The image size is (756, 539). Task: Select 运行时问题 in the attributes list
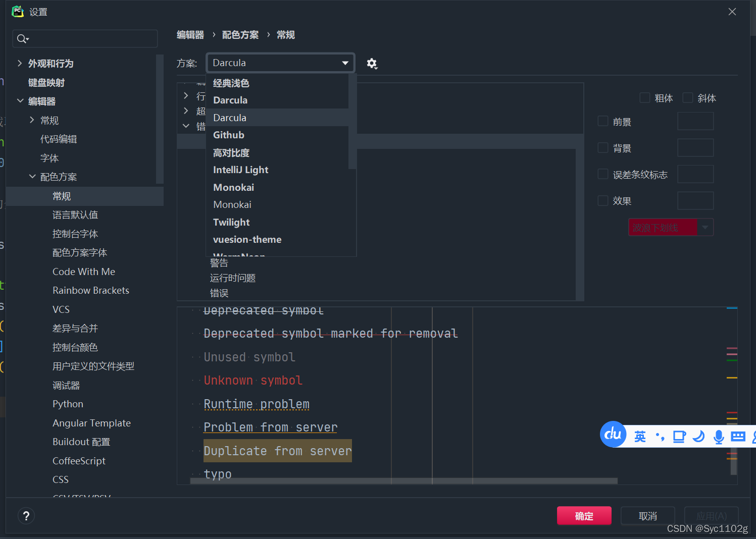233,278
